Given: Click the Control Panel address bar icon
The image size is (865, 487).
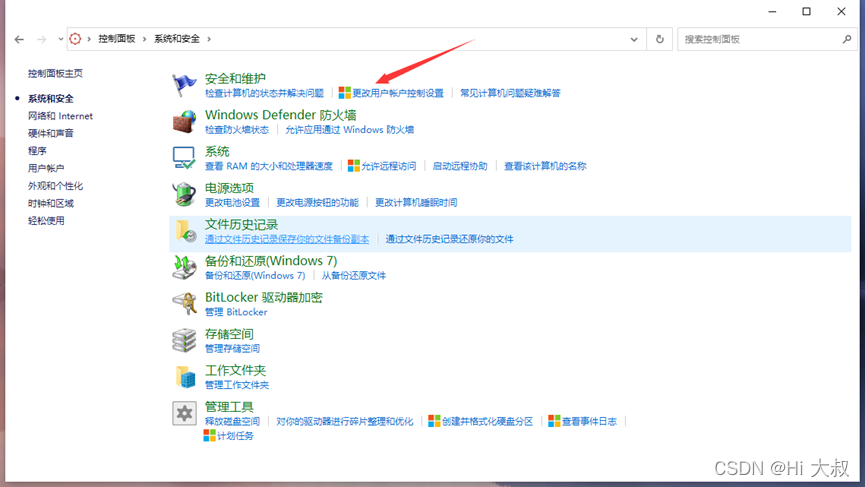Looking at the screenshot, I should (x=75, y=39).
